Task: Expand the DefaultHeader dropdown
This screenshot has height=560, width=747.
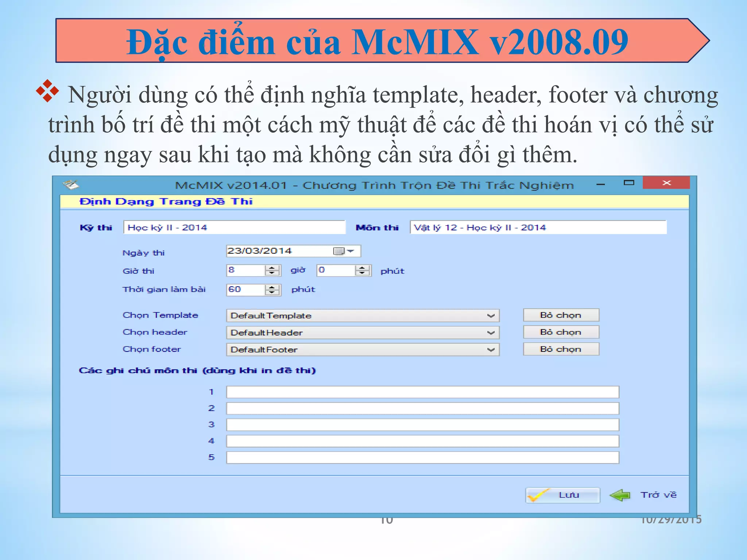Action: [491, 333]
